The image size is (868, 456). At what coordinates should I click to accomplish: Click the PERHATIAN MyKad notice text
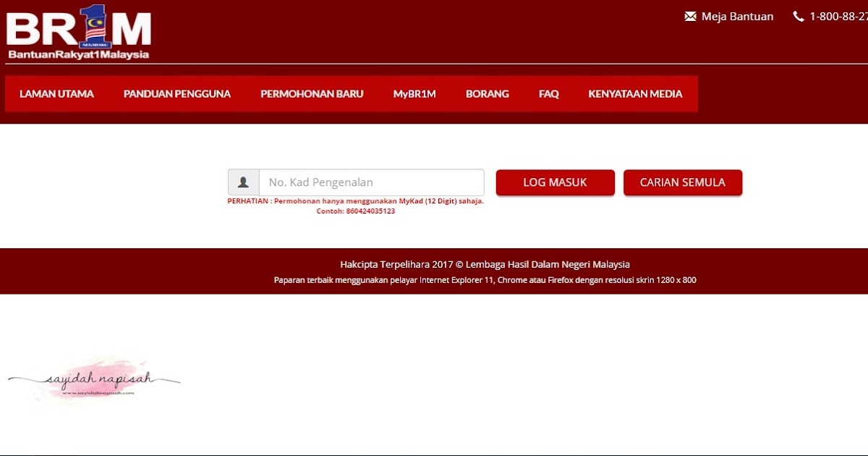click(356, 201)
